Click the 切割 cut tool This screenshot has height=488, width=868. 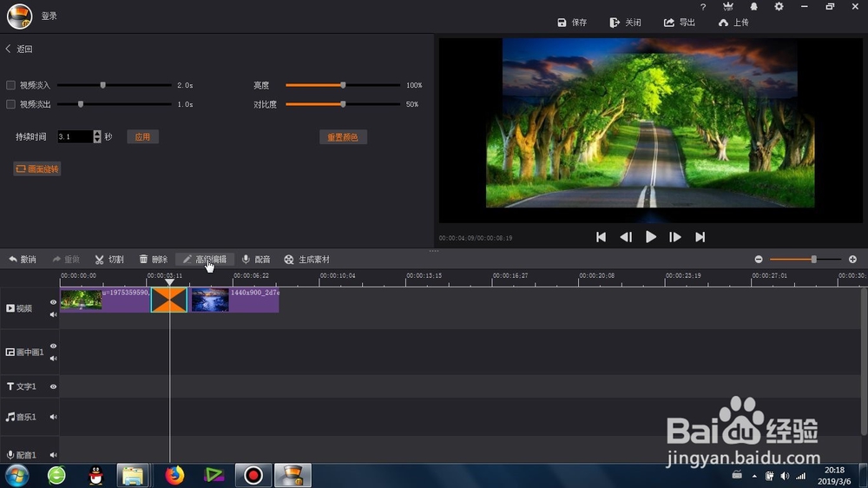pyautogui.click(x=109, y=260)
